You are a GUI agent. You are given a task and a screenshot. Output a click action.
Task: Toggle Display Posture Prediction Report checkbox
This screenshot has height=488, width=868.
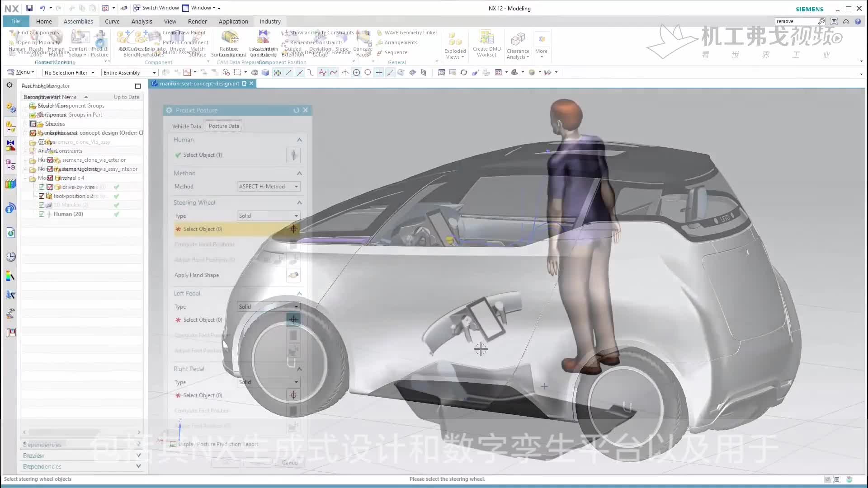click(x=173, y=444)
